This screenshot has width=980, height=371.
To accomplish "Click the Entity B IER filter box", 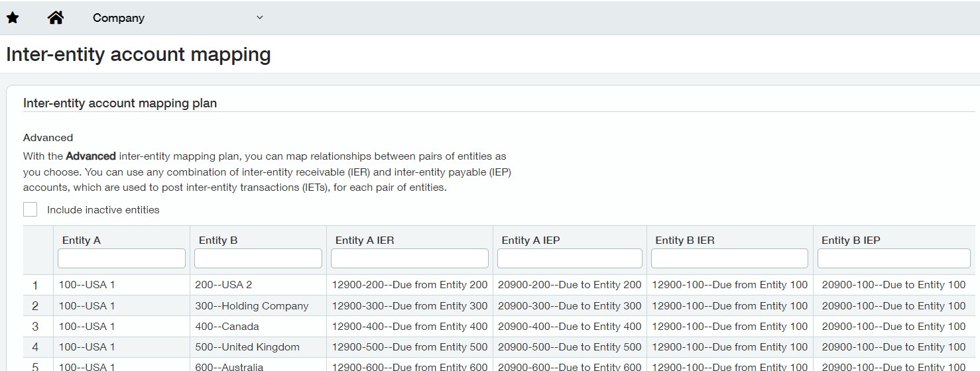I will point(729,258).
